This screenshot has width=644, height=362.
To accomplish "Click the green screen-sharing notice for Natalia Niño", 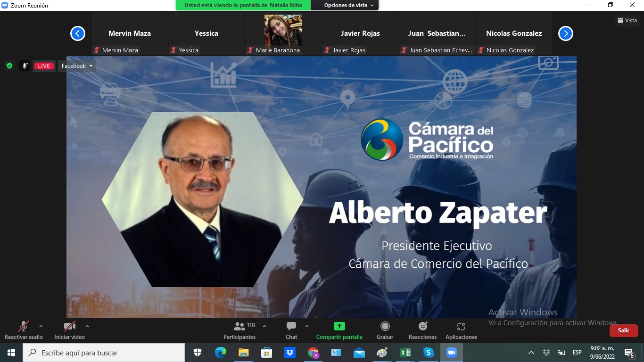I will tap(243, 5).
